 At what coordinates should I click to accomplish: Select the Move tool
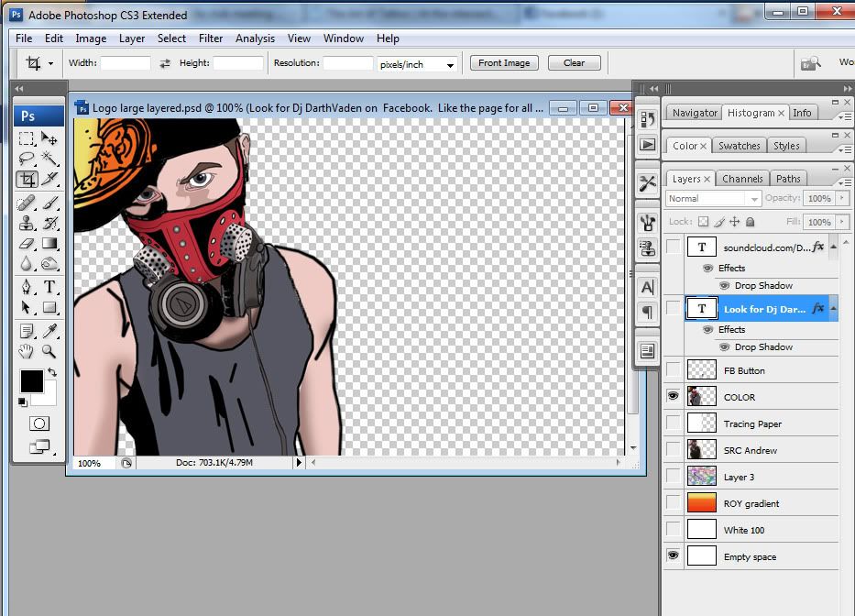click(49, 138)
